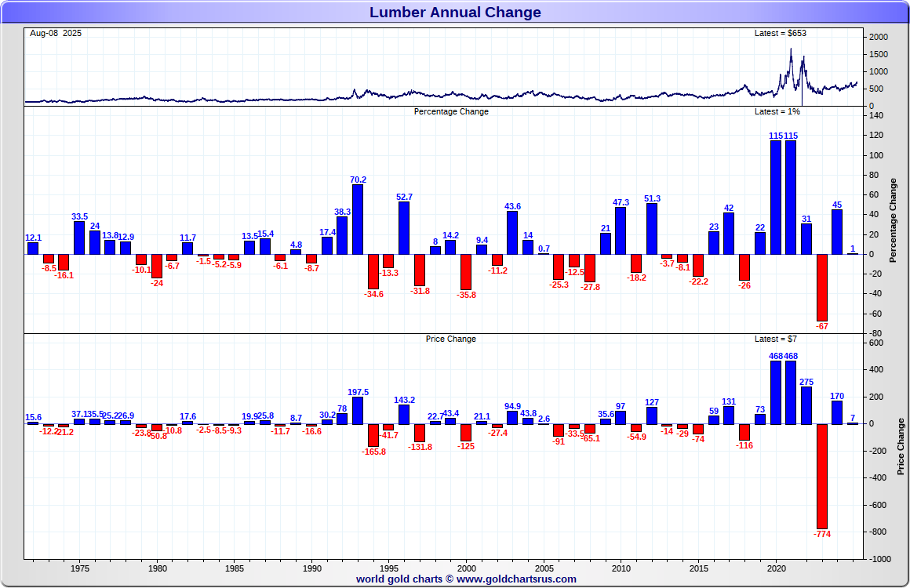Click the -131.8 price change label

coord(420,447)
